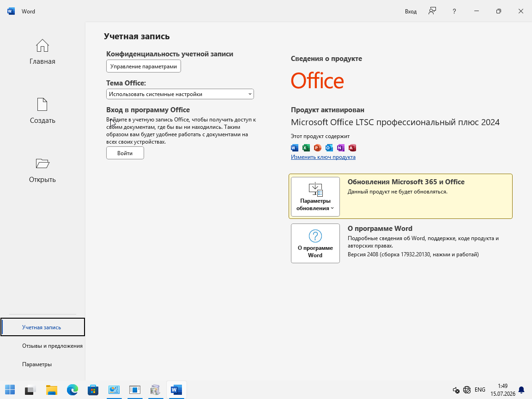Click the Данный продукт не будет обновляться text
The width and height of the screenshot is (532, 399).
pos(397,192)
